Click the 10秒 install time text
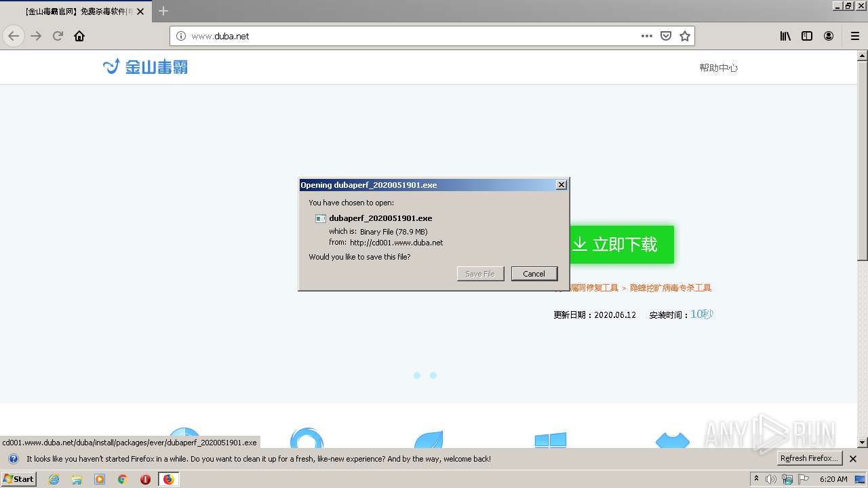Image resolution: width=868 pixels, height=488 pixels. click(702, 314)
